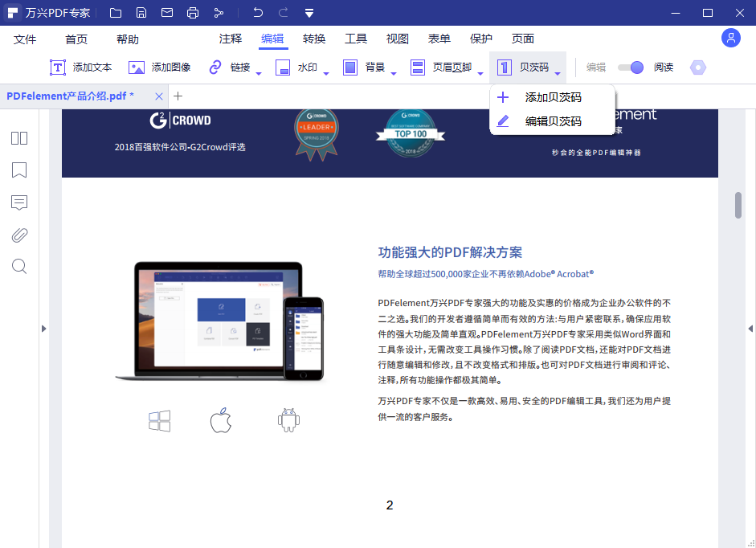
Task: Click the print icon in the title bar
Action: (193, 13)
